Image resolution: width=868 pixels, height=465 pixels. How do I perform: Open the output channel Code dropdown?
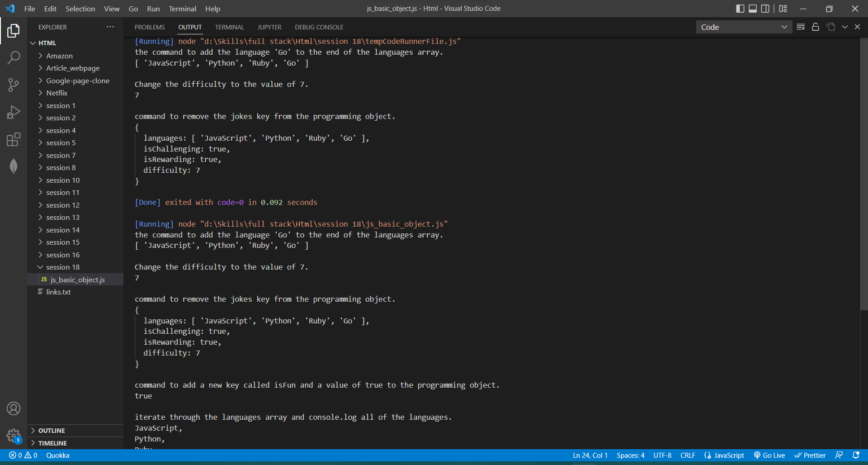tap(744, 27)
